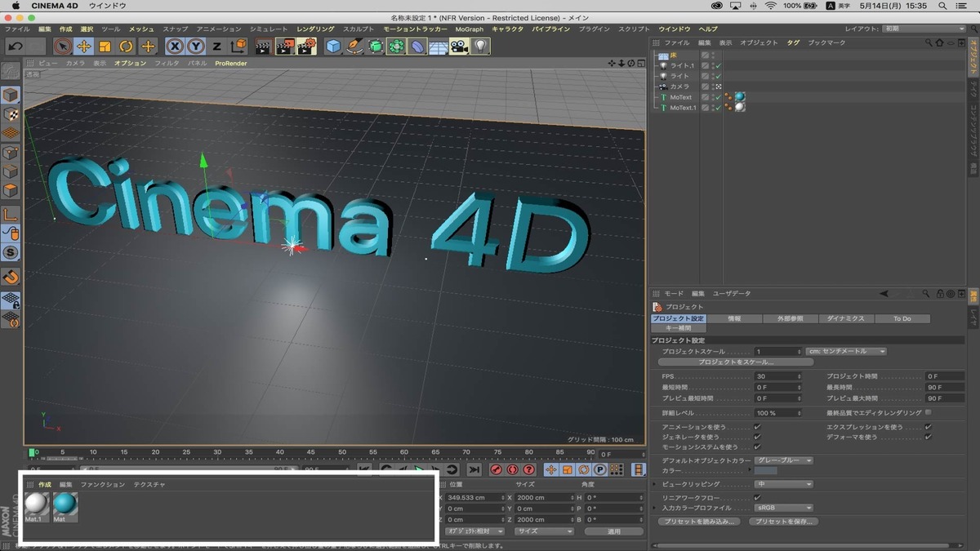Open the レンダリング menu

(x=315, y=29)
